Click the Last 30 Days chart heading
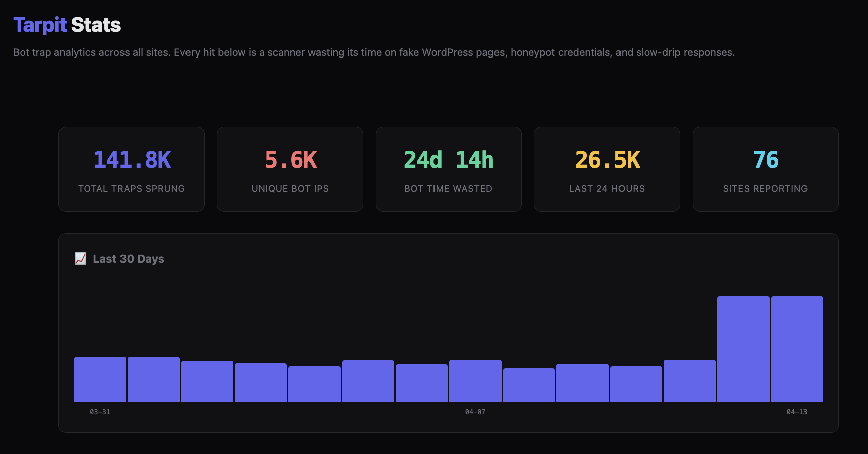Image resolution: width=868 pixels, height=454 pixels. tap(129, 259)
